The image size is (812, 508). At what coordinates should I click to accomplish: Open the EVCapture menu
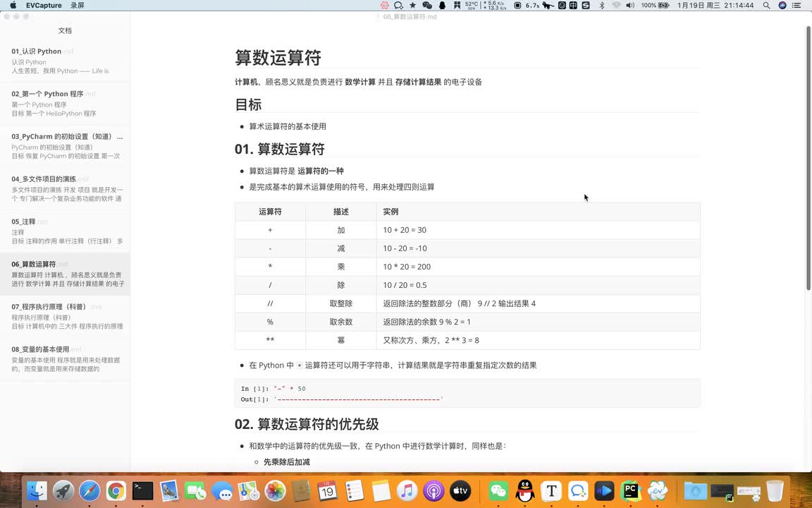point(44,5)
